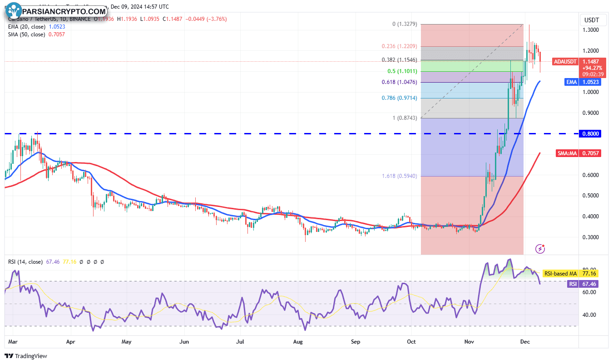613x364 pixels.
Task: Click the EMA value 1.0523 in legend
Action: click(x=56, y=27)
